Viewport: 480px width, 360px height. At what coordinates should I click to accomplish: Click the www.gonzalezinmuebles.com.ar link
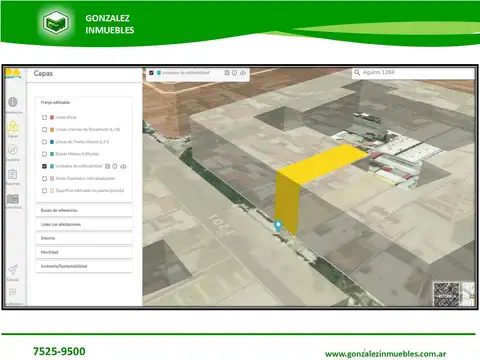(385, 354)
